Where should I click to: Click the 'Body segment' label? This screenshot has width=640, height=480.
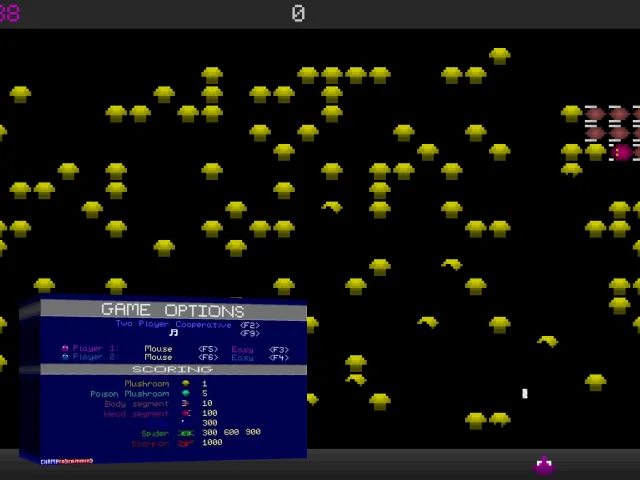click(x=136, y=404)
